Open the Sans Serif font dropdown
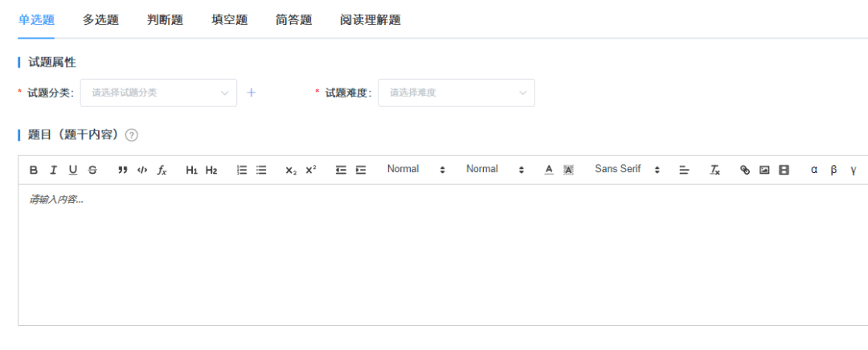Viewport: 868px width, 350px height. [x=627, y=170]
